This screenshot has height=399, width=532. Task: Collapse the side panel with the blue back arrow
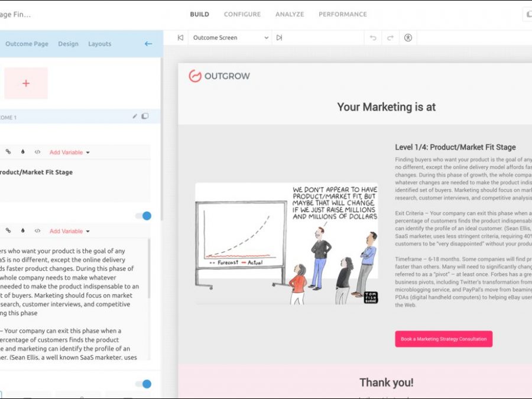(x=148, y=44)
